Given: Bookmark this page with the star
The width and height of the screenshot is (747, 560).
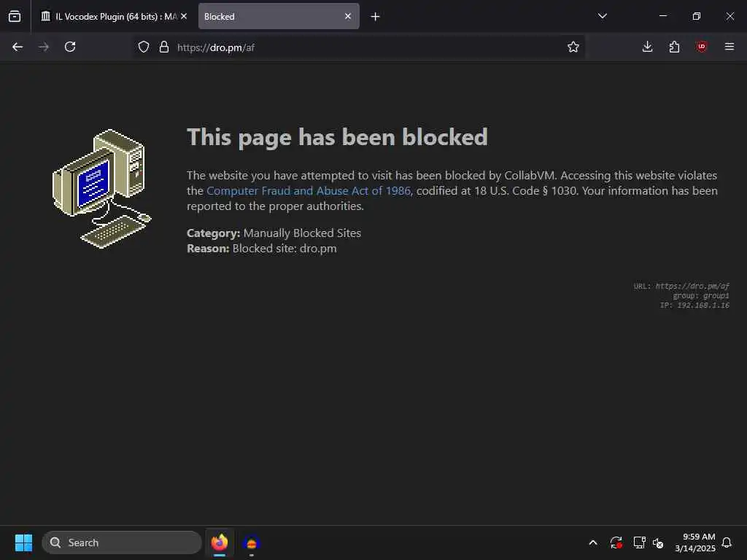Looking at the screenshot, I should tap(573, 47).
